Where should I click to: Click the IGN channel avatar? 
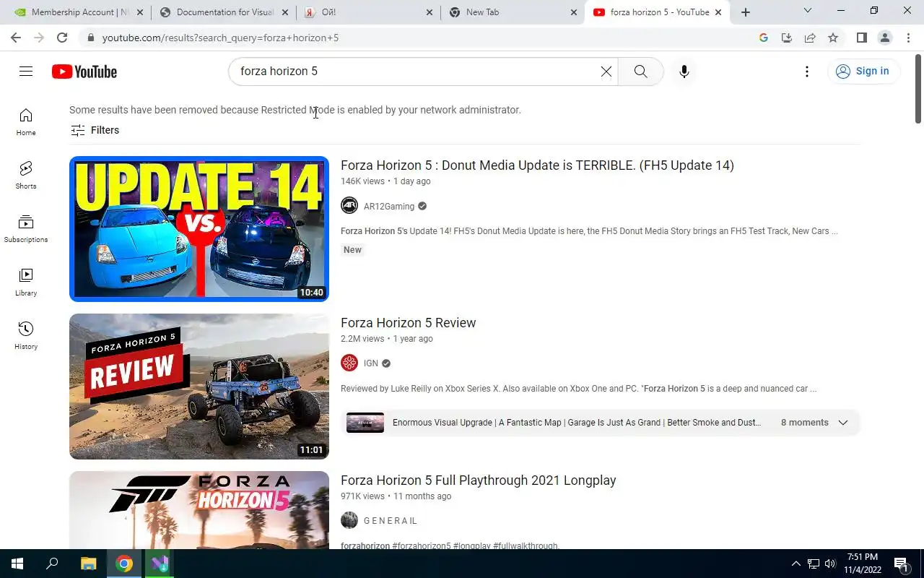pos(349,363)
